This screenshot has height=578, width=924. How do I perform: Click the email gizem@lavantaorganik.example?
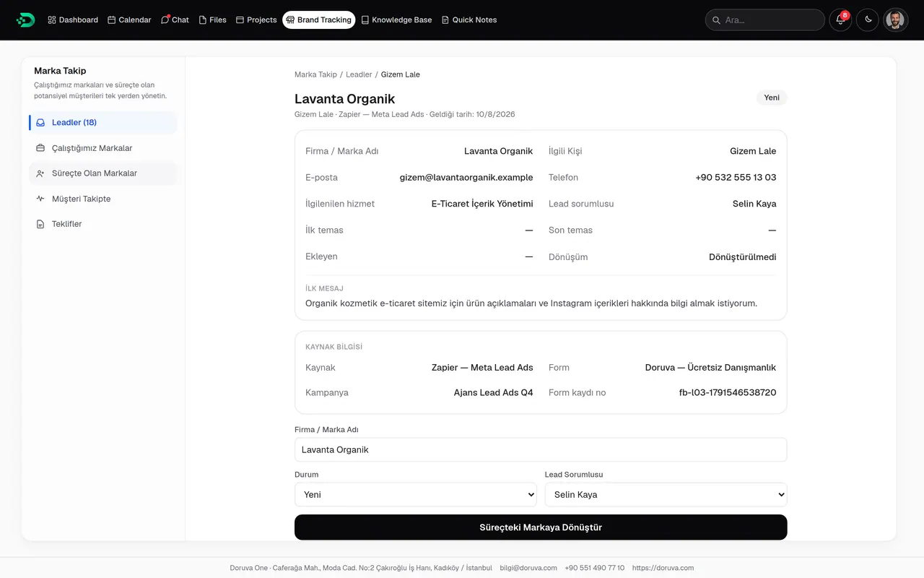pos(466,178)
